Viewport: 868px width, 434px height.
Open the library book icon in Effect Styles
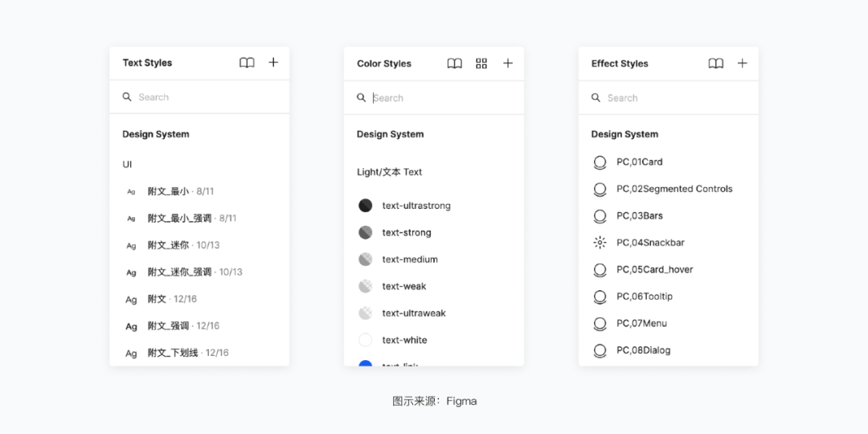tap(716, 63)
